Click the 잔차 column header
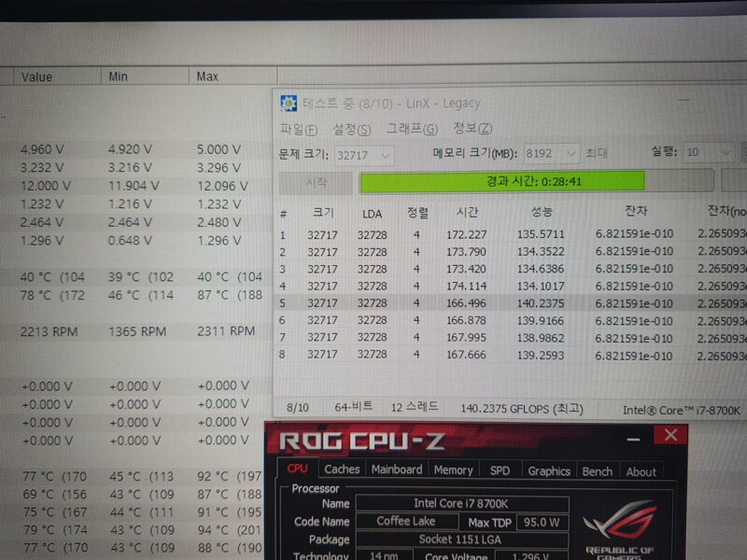The image size is (747, 560). [636, 211]
